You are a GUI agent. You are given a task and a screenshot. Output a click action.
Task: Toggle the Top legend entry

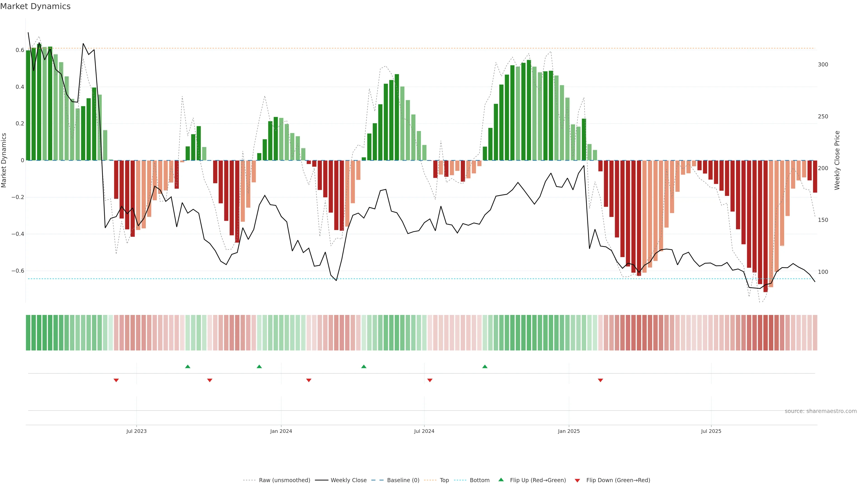coord(444,480)
